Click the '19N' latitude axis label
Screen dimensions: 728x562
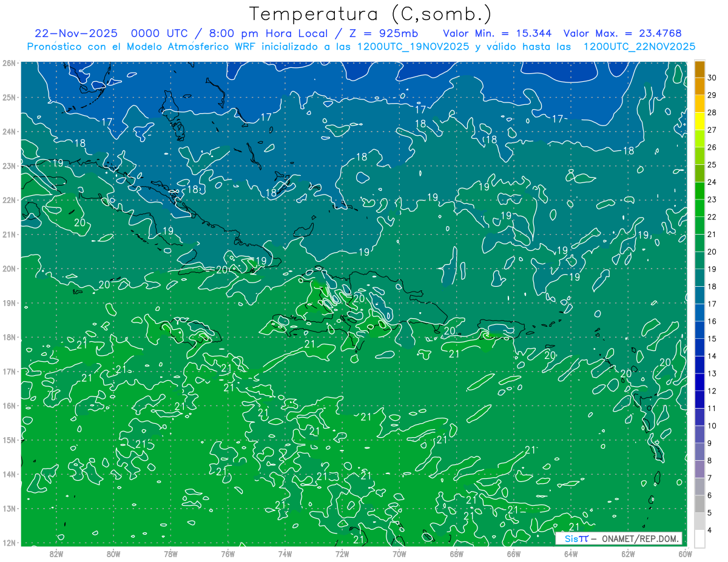(9, 303)
